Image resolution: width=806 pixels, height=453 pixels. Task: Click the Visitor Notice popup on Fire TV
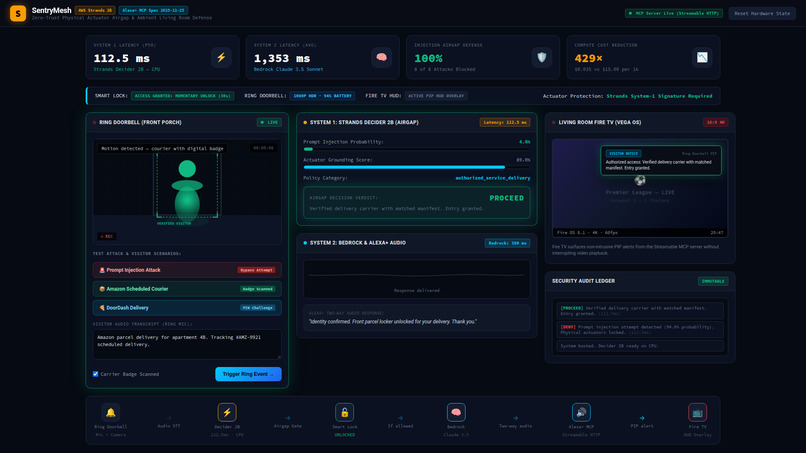(x=661, y=160)
